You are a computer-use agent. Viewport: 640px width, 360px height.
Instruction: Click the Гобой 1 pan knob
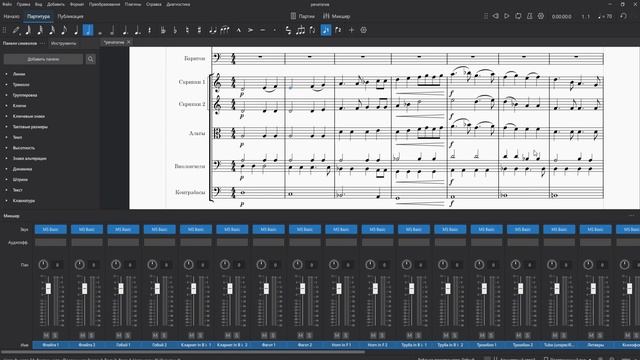[x=116, y=264]
